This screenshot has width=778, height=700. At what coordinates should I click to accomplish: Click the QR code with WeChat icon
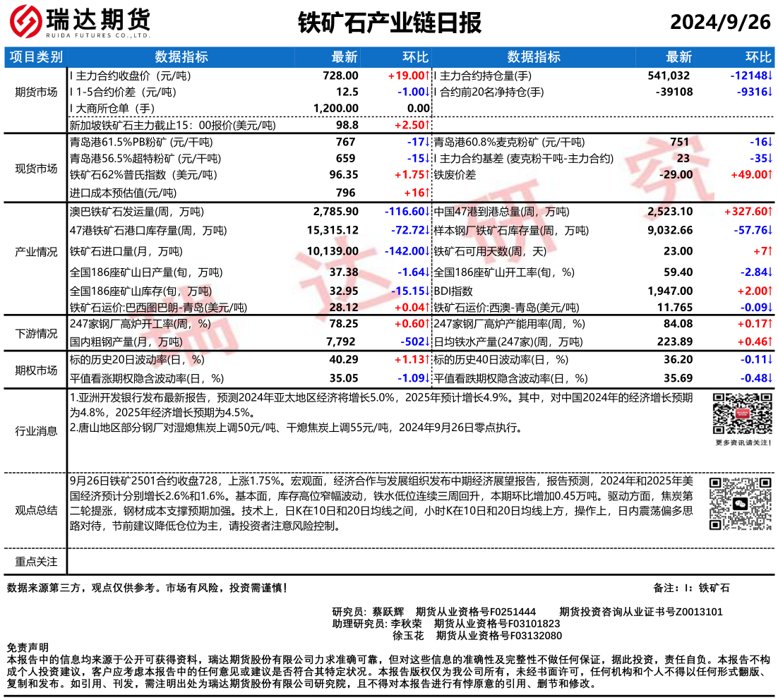click(x=738, y=503)
